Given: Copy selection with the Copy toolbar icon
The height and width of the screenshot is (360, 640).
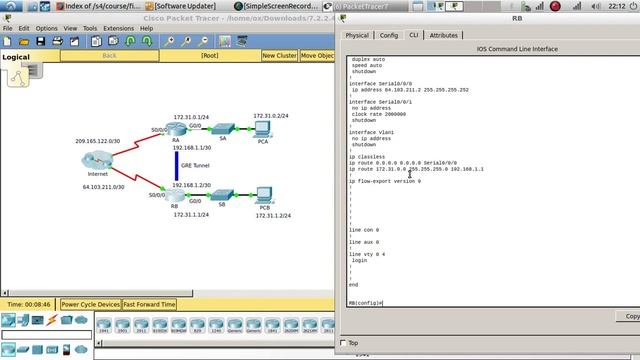Looking at the screenshot, I should pyautogui.click(x=96, y=41).
